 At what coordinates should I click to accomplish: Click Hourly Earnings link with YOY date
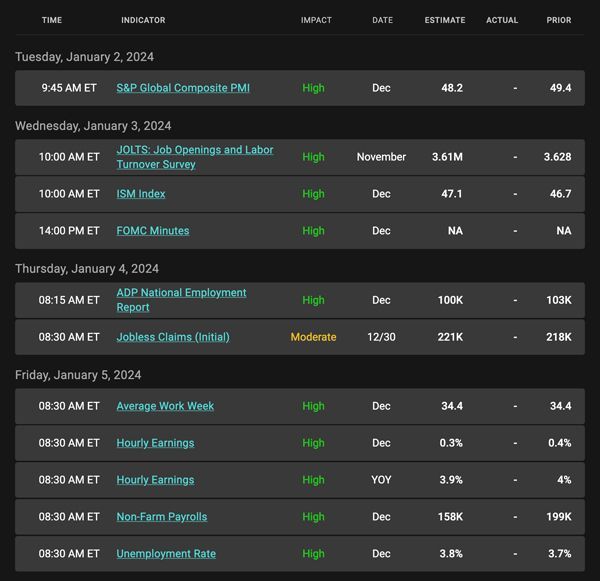(155, 480)
